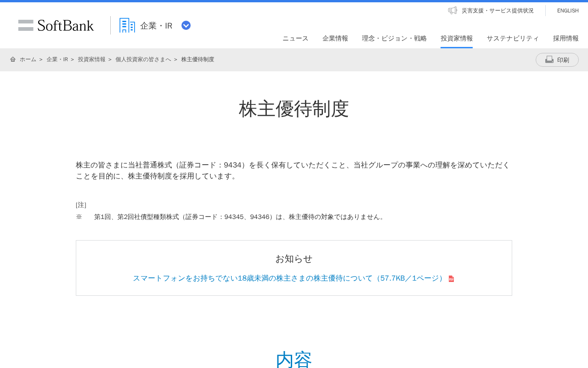Click the 企業・IR header label
The image size is (588, 368).
156,26
